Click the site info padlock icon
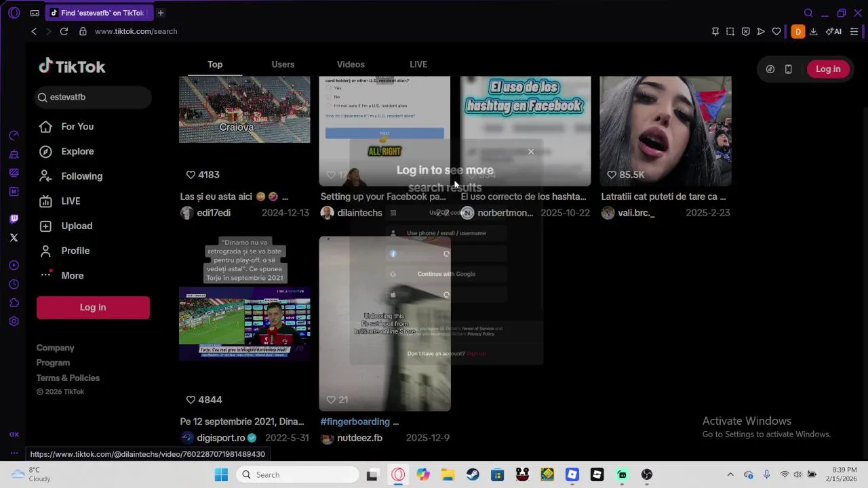Viewport: 868px width, 488px height. (83, 31)
